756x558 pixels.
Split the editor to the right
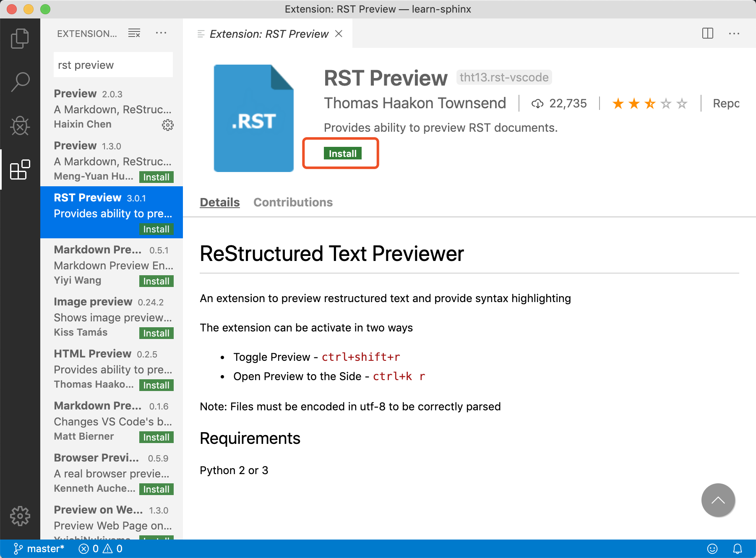click(708, 33)
